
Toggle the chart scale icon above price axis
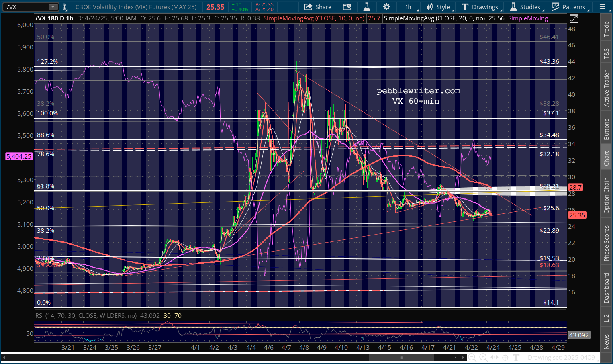pyautogui.click(x=574, y=18)
